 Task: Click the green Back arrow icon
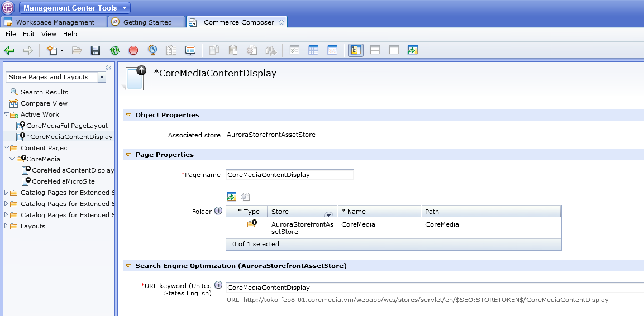pos(9,50)
